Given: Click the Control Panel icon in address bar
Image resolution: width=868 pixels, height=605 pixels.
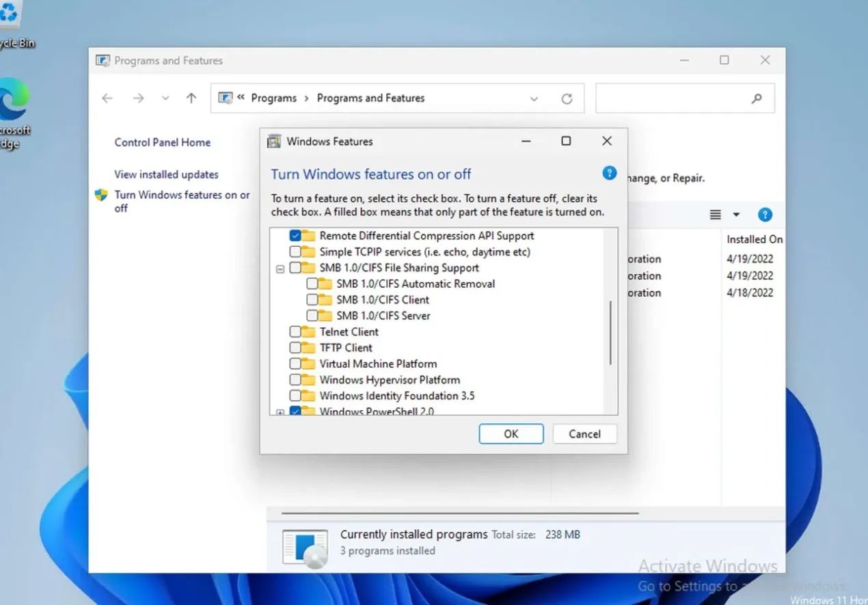Looking at the screenshot, I should point(226,98).
